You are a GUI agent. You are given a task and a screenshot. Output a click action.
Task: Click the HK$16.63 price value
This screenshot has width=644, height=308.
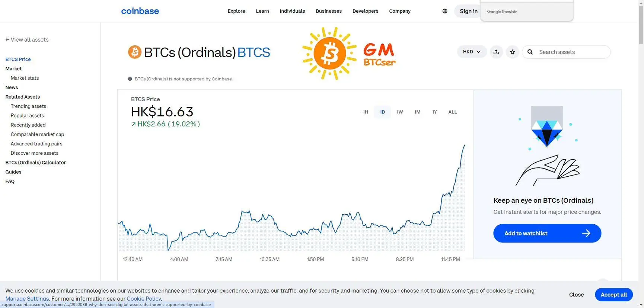[162, 112]
